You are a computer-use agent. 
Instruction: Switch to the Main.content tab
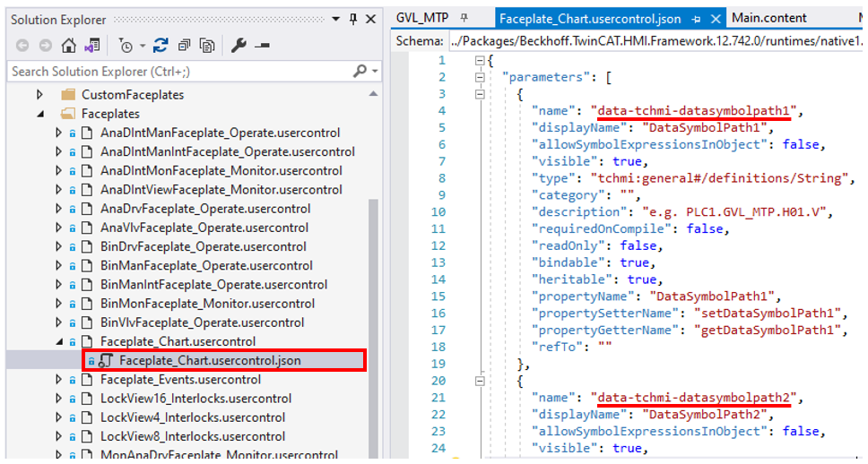(x=769, y=18)
